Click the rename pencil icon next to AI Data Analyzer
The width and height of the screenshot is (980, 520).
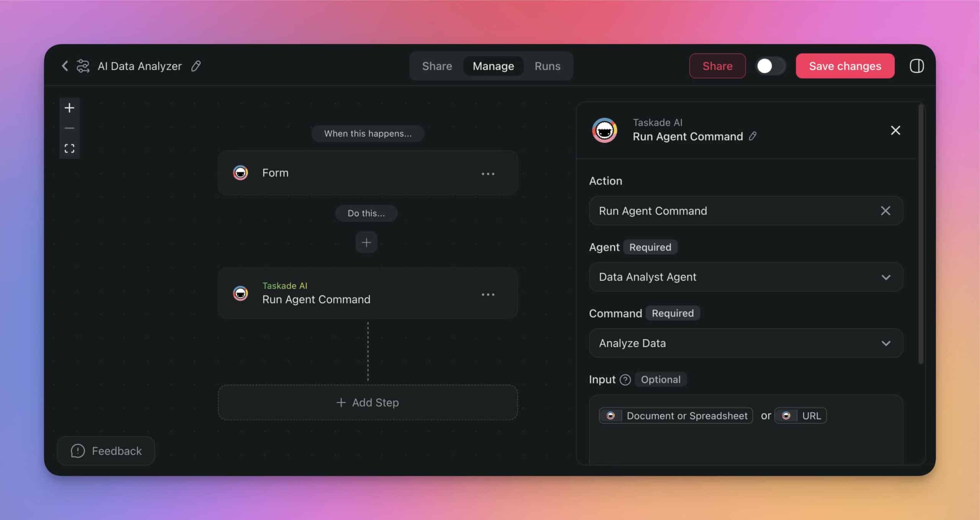click(196, 66)
